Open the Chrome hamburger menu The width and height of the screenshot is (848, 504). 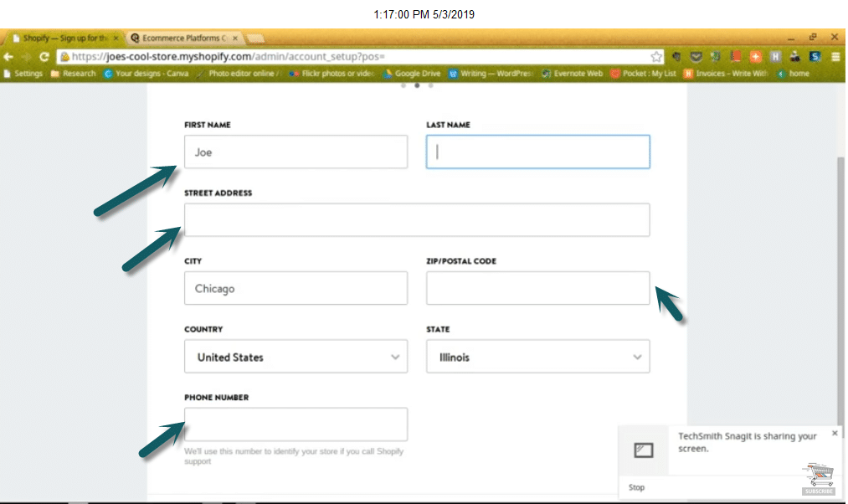[x=835, y=57]
